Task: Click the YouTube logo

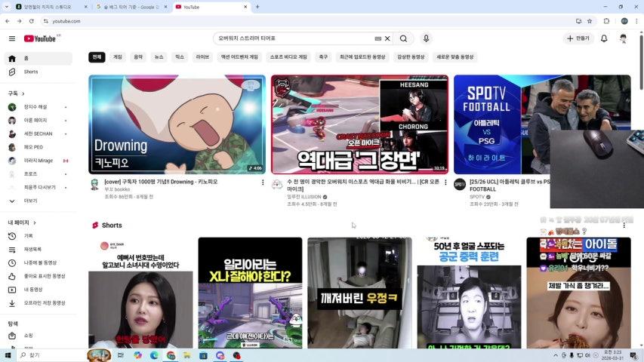Action: pyautogui.click(x=40, y=38)
